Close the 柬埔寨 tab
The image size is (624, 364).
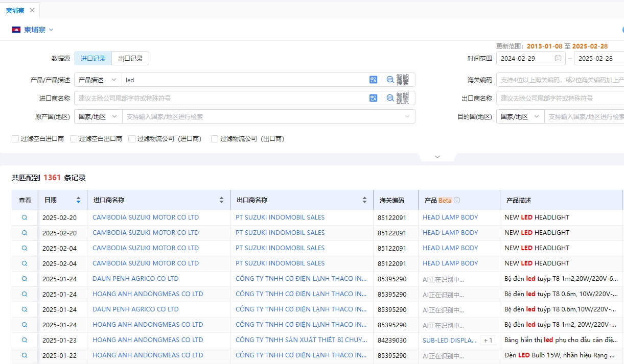[x=32, y=10]
